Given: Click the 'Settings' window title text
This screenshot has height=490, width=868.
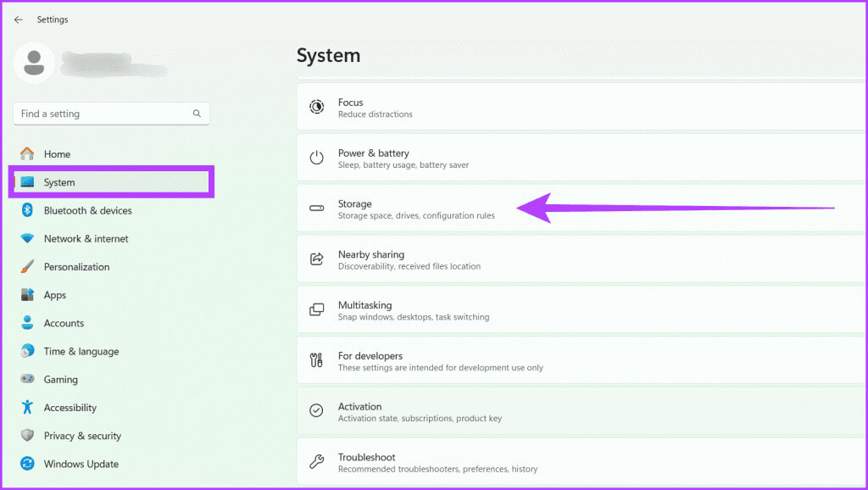Looking at the screenshot, I should click(x=53, y=19).
